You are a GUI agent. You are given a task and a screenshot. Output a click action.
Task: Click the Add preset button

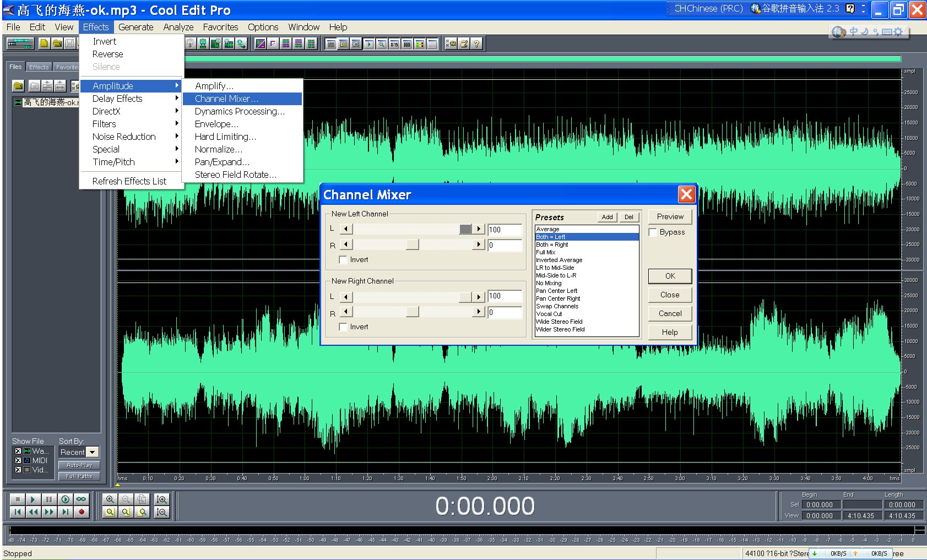(x=607, y=217)
